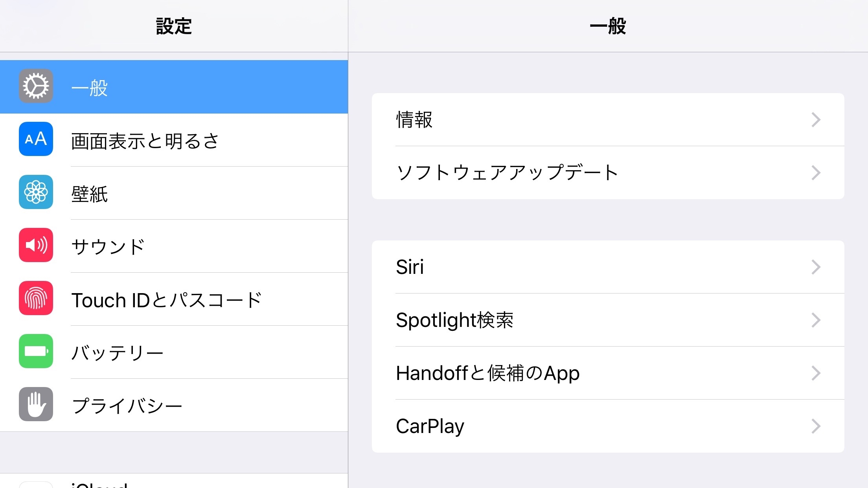Image resolution: width=868 pixels, height=488 pixels.
Task: Open Spotlight検索 settings
Action: [454, 320]
